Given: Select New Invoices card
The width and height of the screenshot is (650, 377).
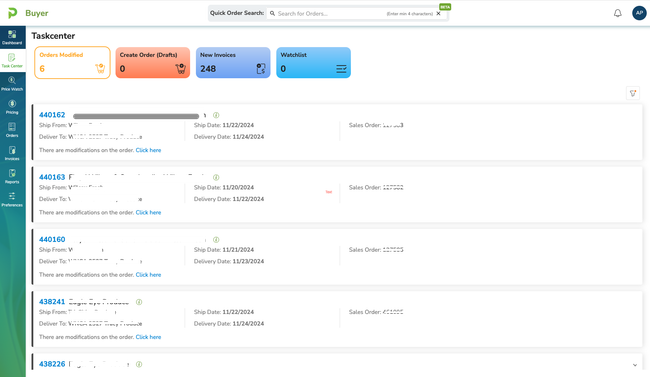Looking at the screenshot, I should click(233, 63).
